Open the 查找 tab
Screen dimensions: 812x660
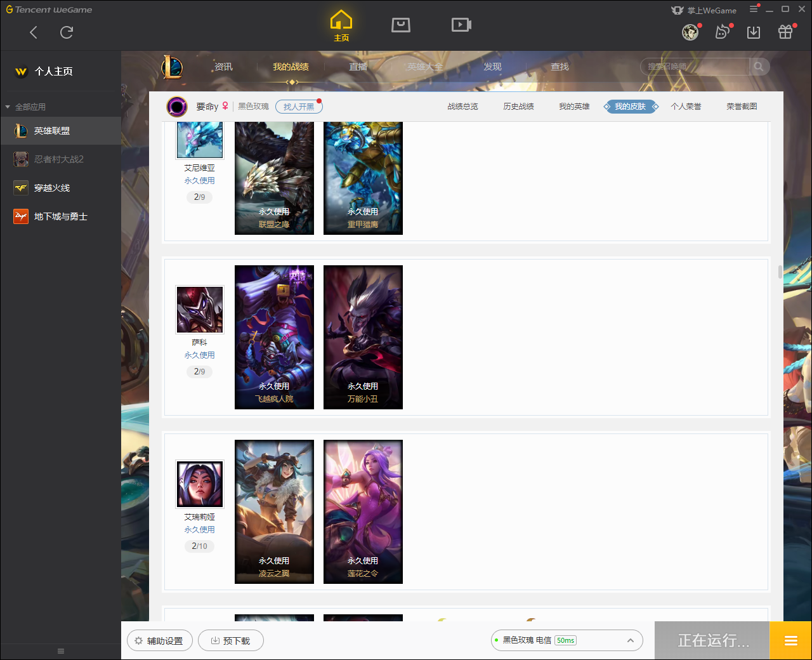560,67
